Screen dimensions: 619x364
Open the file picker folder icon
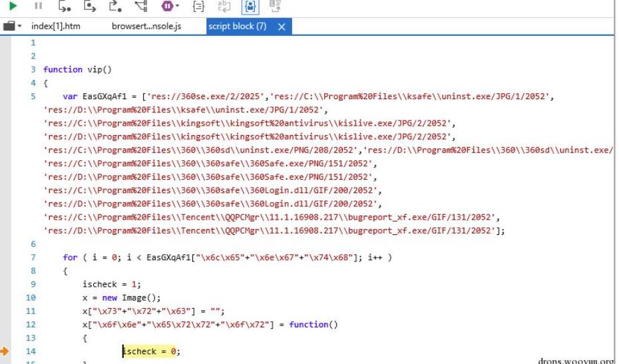click(x=9, y=26)
